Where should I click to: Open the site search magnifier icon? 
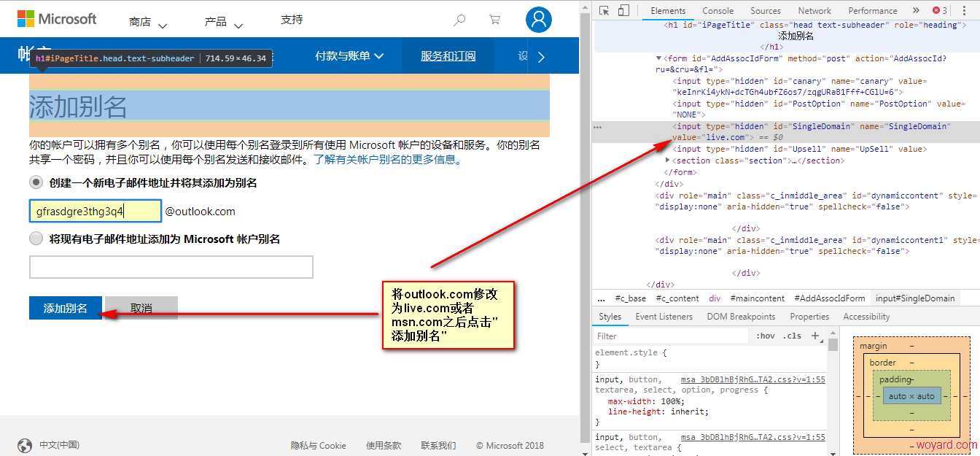(459, 20)
